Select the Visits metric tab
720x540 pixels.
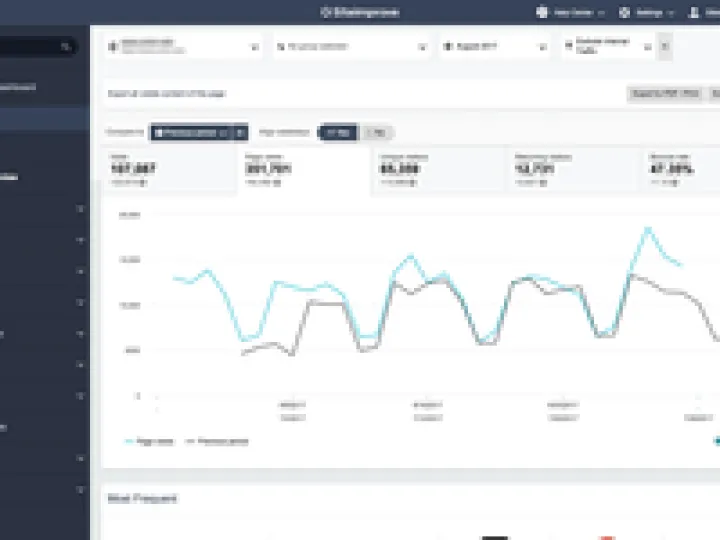point(168,170)
